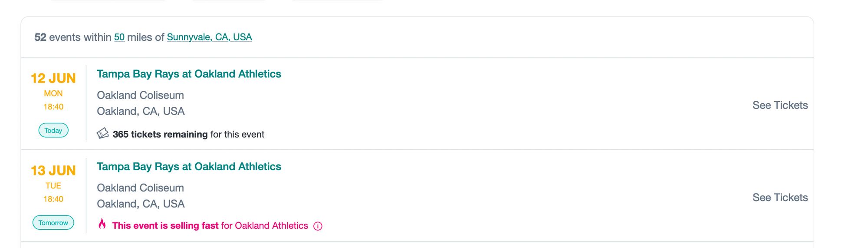Click Oakland Coliseum venue in Monday's listing
Viewport: 868px width, 248px height.
(140, 95)
